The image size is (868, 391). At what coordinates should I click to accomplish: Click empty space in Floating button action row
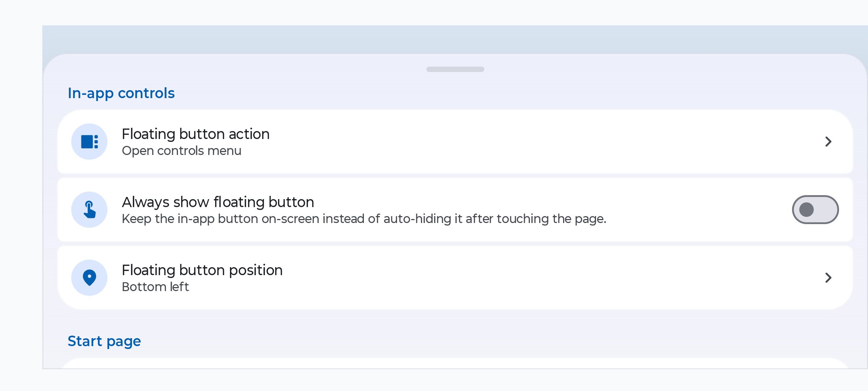click(542, 142)
